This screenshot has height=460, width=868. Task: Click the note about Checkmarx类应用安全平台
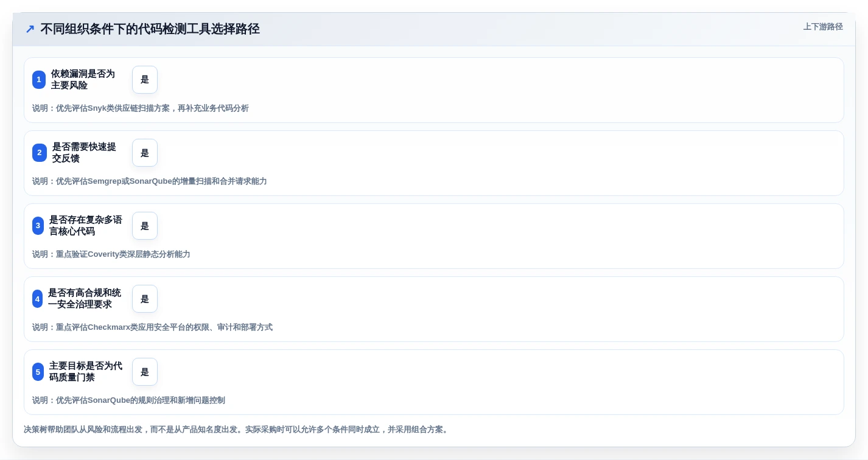(152, 327)
